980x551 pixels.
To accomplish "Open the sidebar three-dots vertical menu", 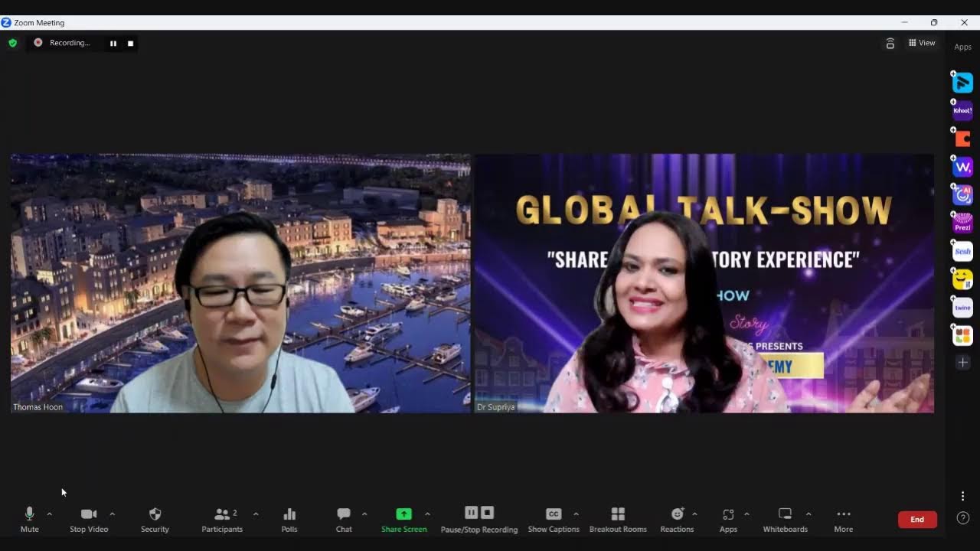I will point(962,496).
